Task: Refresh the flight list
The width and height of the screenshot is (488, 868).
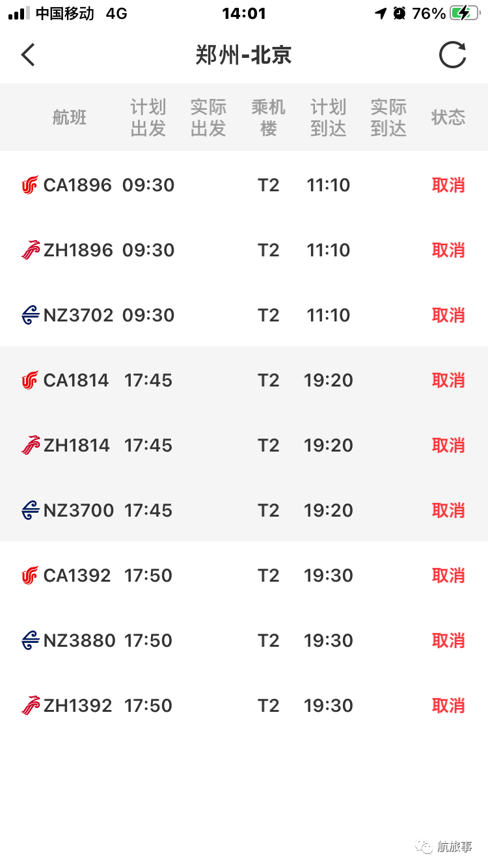Action: coord(452,55)
